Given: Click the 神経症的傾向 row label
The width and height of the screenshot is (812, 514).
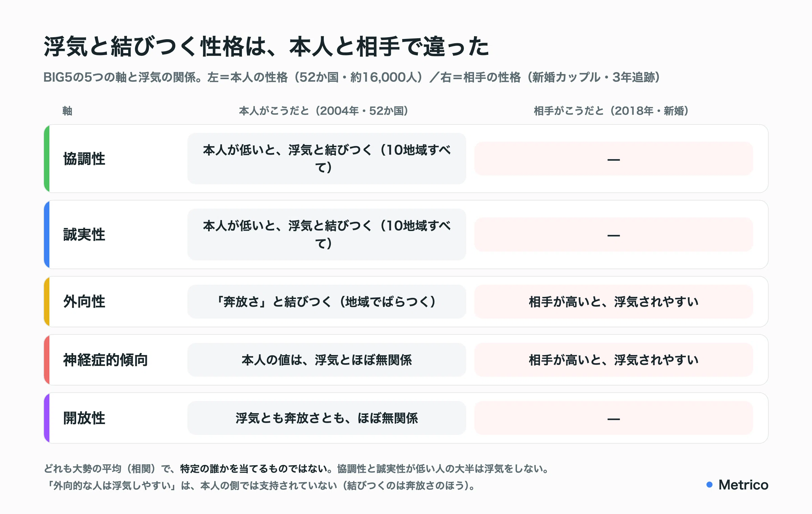Looking at the screenshot, I should pyautogui.click(x=106, y=360).
